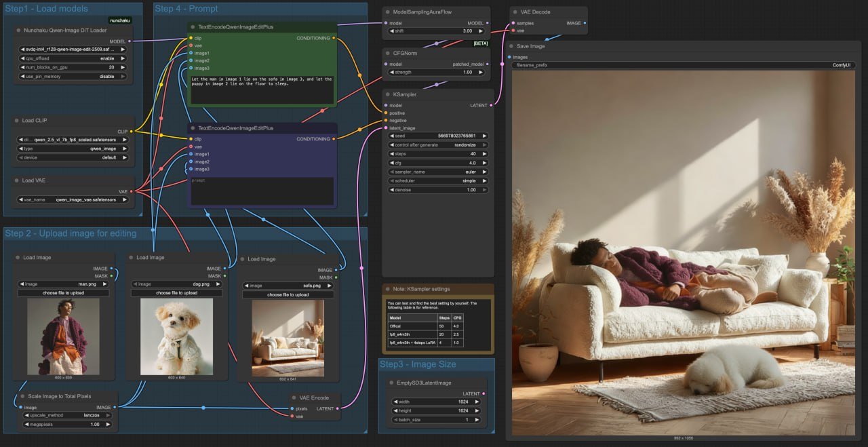Viewport: 868px width, 447px height.
Task: Click choose file to upload under sofa.png
Action: coord(288,295)
